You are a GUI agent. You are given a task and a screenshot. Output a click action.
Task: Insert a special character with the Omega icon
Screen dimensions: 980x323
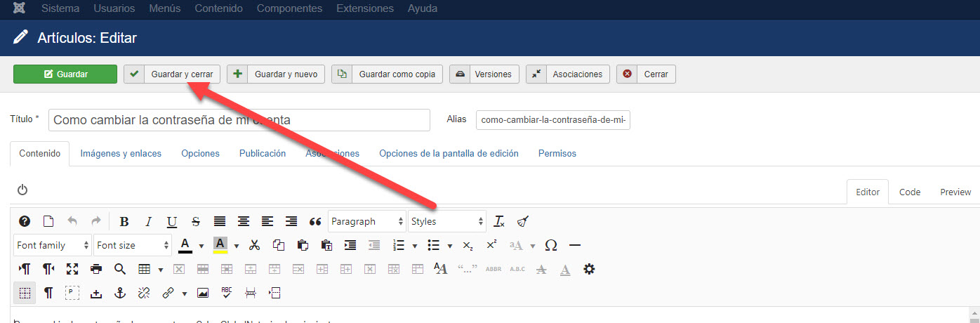click(551, 245)
